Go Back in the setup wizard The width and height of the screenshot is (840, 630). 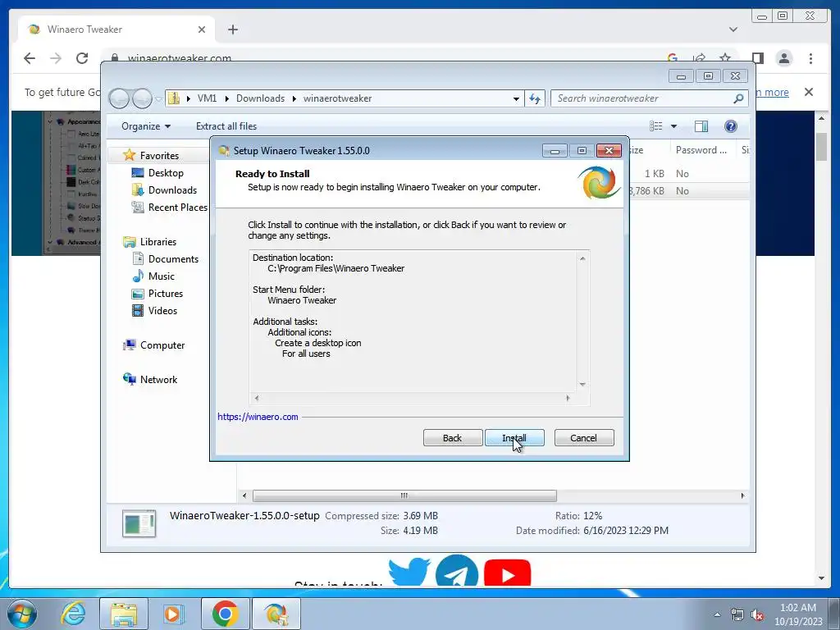[453, 438]
